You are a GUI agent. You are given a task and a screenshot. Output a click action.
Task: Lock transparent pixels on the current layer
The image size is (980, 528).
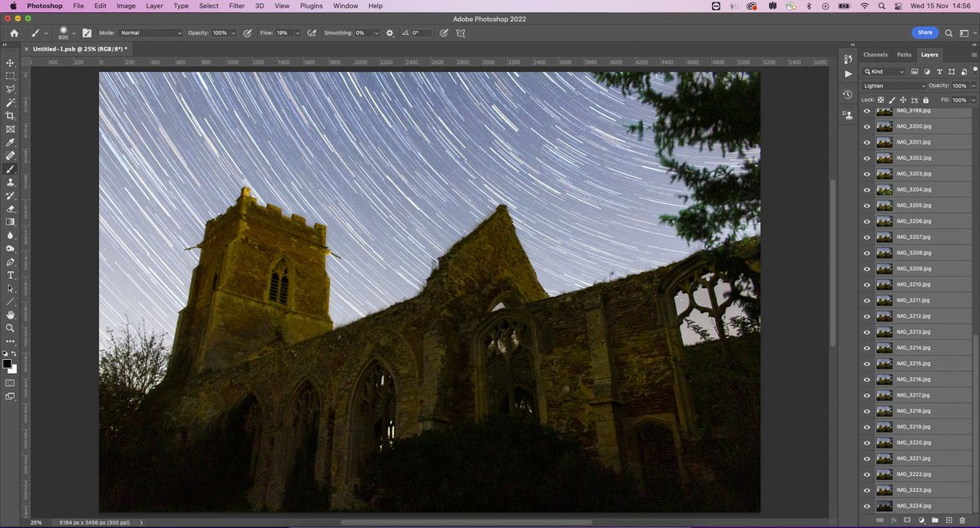pos(880,100)
